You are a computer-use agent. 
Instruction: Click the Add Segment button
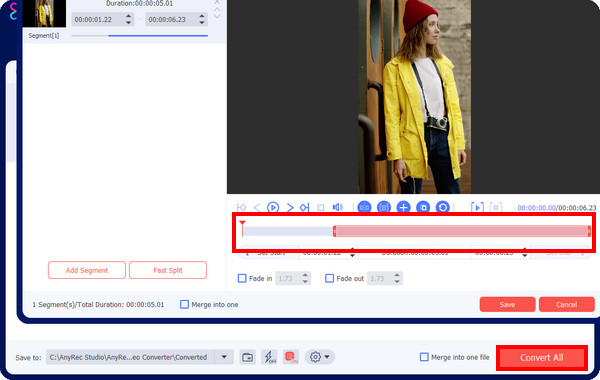coord(87,270)
